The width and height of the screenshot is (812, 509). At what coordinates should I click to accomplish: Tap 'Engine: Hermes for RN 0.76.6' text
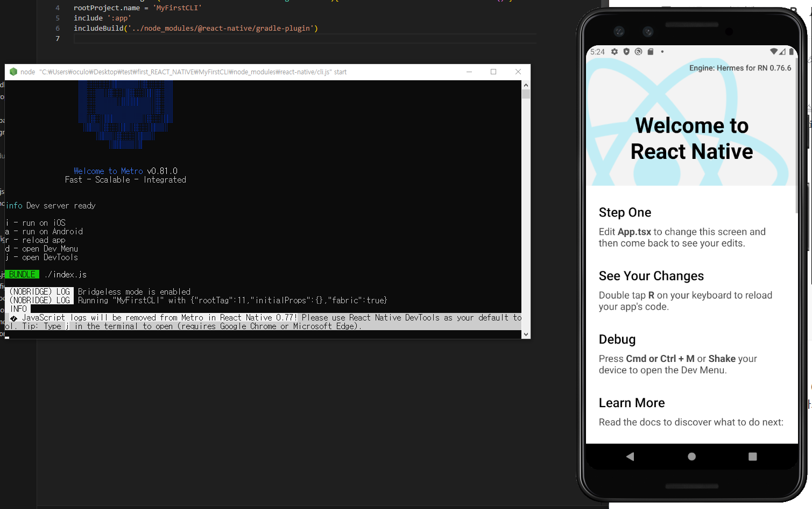point(740,68)
